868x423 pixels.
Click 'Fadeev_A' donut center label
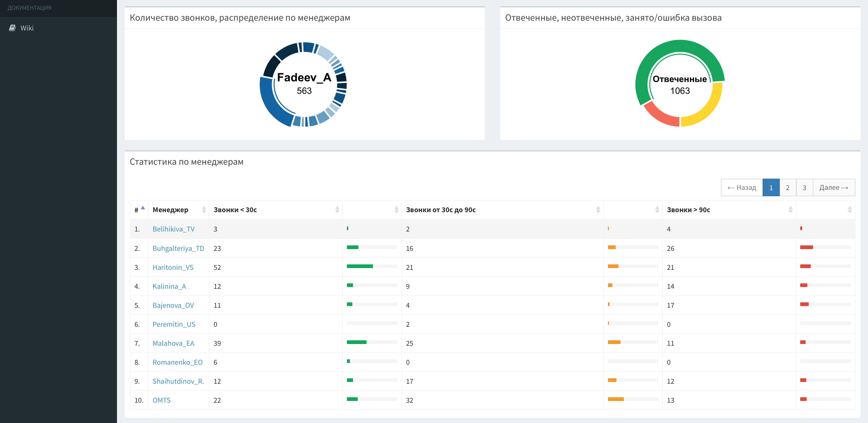(304, 78)
